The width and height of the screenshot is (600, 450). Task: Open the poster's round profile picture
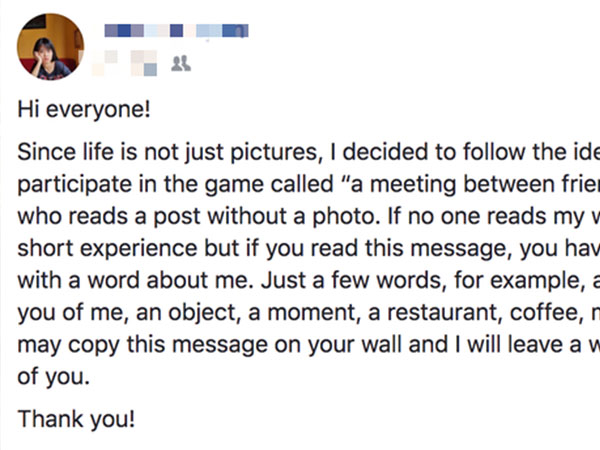click(x=51, y=47)
